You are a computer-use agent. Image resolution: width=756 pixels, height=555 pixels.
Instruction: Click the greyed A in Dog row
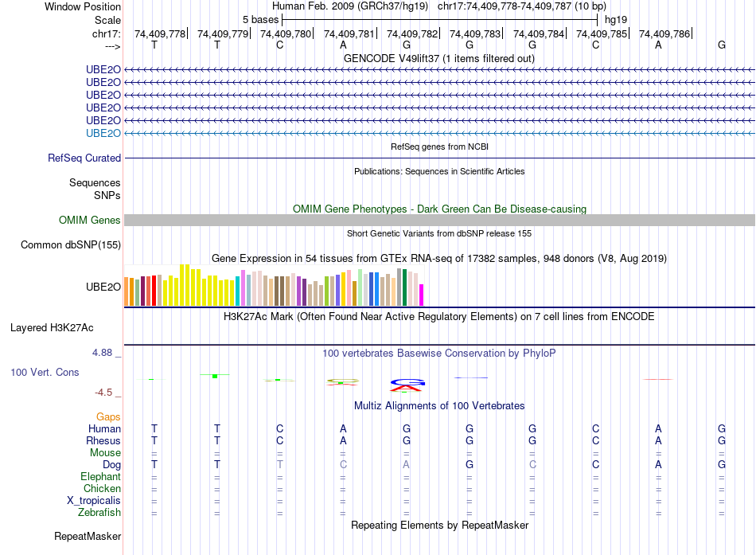click(407, 464)
